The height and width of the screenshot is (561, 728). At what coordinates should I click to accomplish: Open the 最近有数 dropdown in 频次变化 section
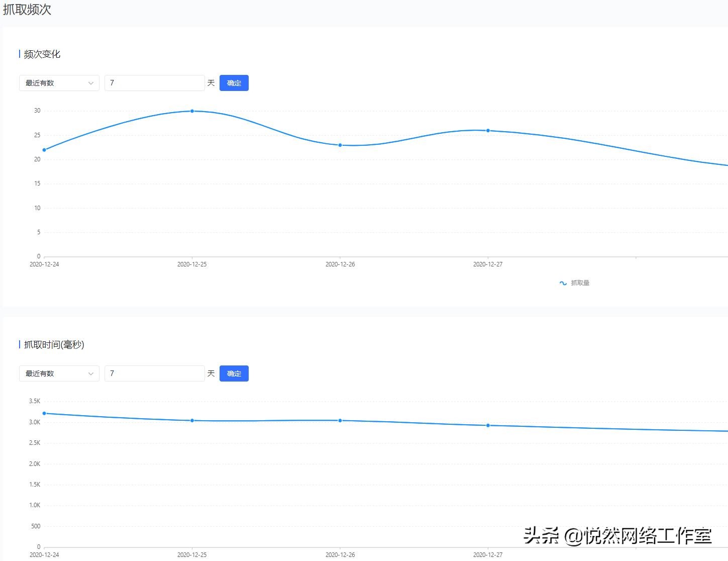(x=59, y=83)
